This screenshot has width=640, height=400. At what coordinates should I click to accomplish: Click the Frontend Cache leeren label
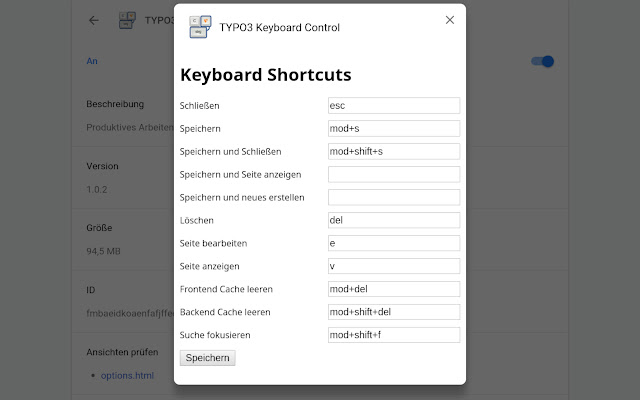pyautogui.click(x=226, y=289)
